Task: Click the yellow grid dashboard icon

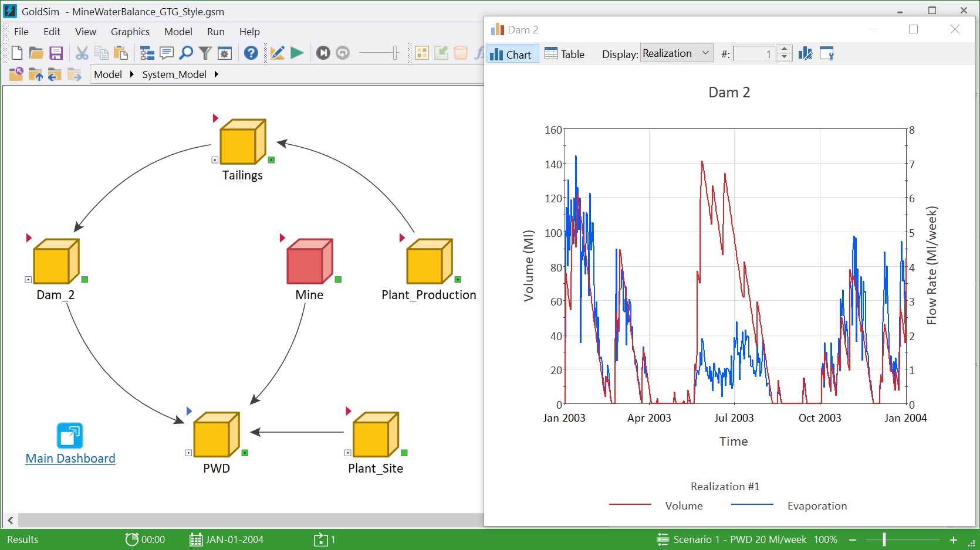Action: pos(422,53)
